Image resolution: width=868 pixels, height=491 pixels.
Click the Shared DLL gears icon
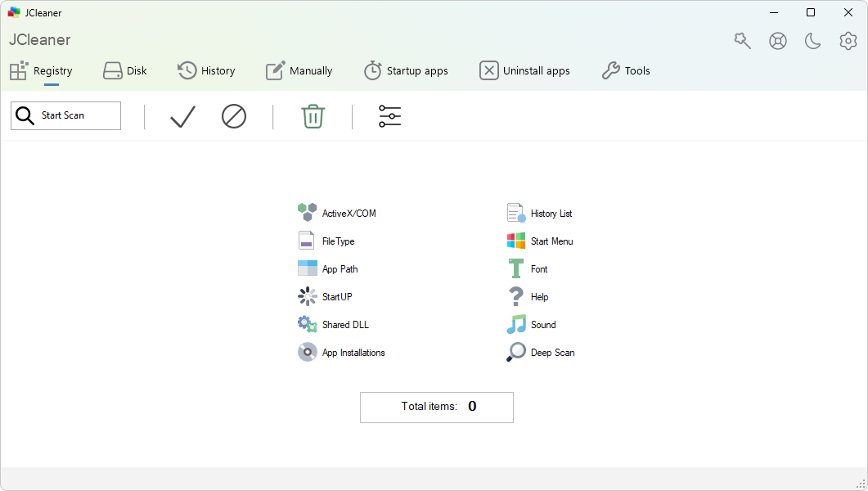(308, 324)
